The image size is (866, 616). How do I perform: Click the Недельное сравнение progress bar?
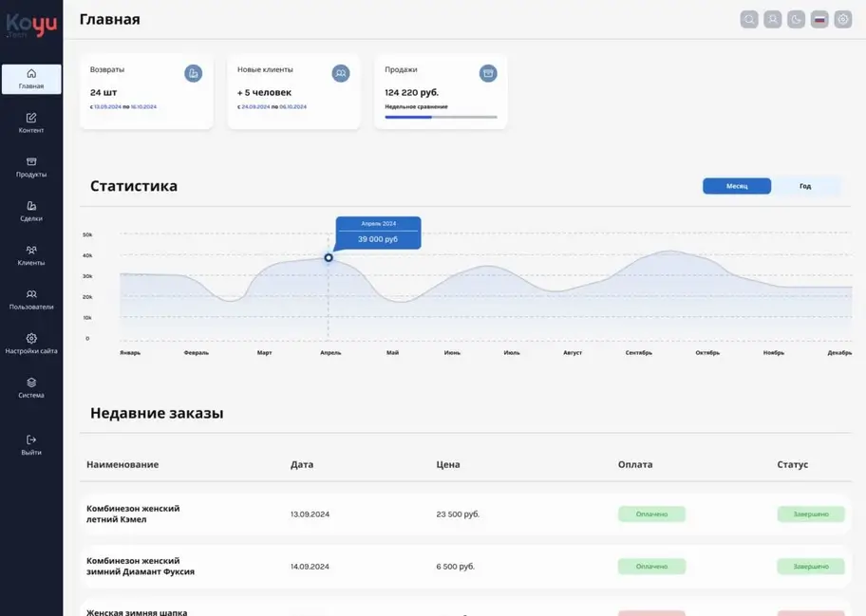[441, 118]
